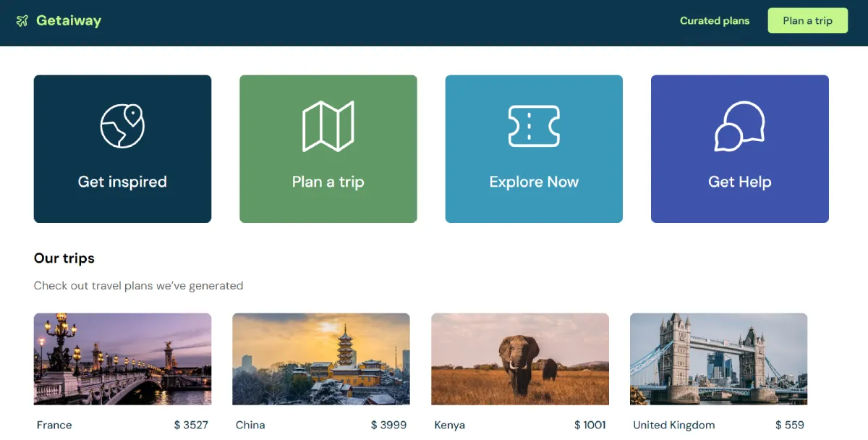Viewport: 868px width, 440px height.
Task: Open the Curated plans nav link
Action: click(715, 21)
